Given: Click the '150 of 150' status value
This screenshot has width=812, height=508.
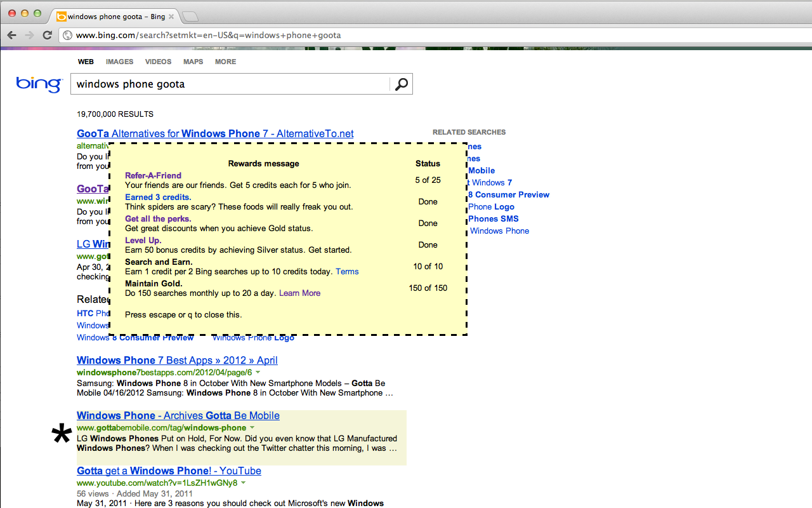Looking at the screenshot, I should [428, 288].
